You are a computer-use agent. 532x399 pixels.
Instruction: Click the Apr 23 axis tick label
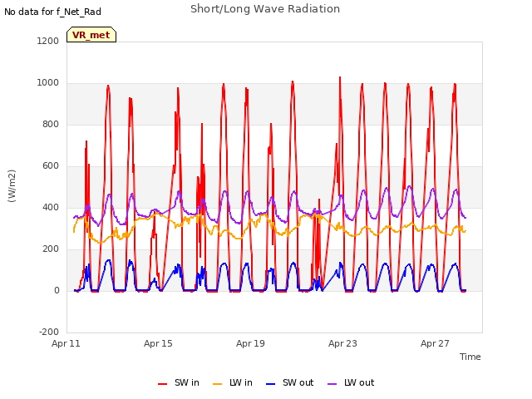click(x=342, y=343)
